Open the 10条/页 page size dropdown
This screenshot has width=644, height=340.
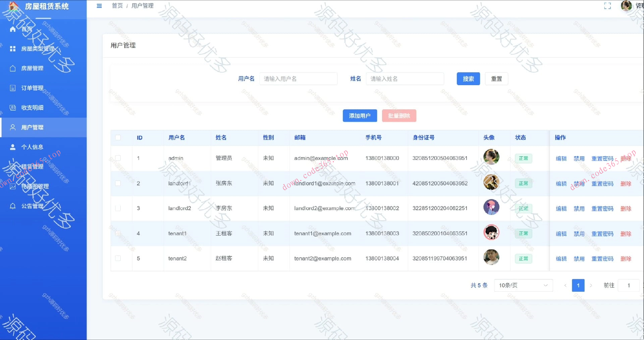coord(523,285)
